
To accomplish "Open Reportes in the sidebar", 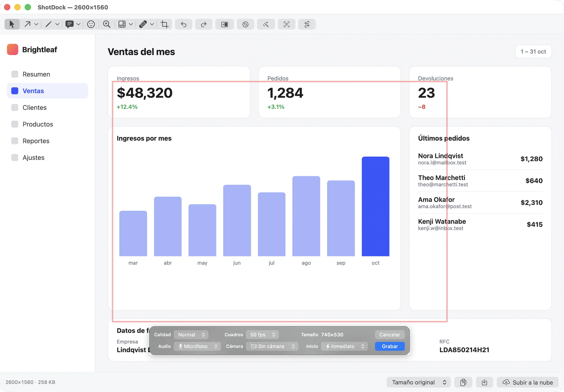I will click(47, 141).
